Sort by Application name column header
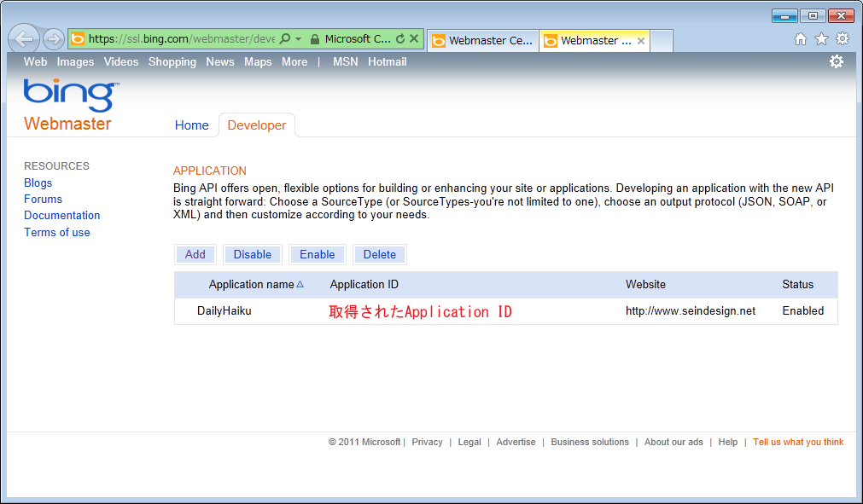 [x=251, y=284]
